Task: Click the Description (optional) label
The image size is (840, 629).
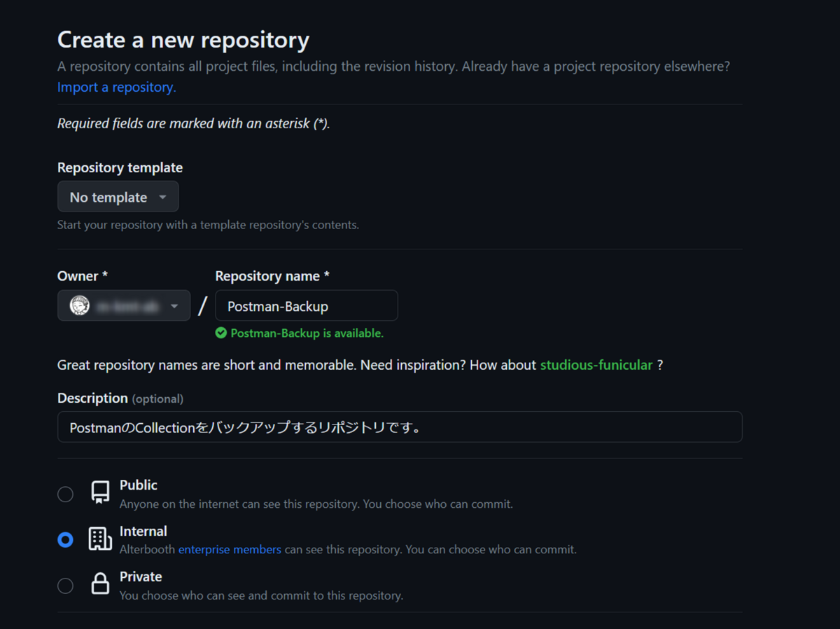Action: point(120,398)
